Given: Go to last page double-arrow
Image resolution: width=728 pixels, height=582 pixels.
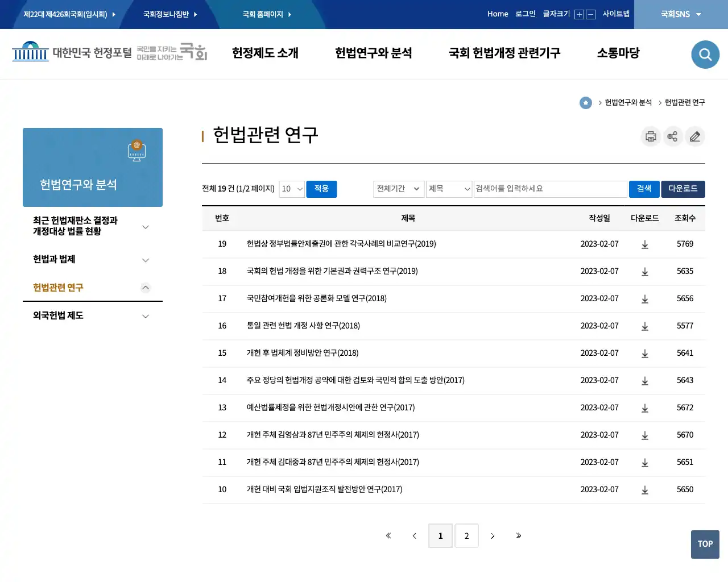Looking at the screenshot, I should (519, 535).
